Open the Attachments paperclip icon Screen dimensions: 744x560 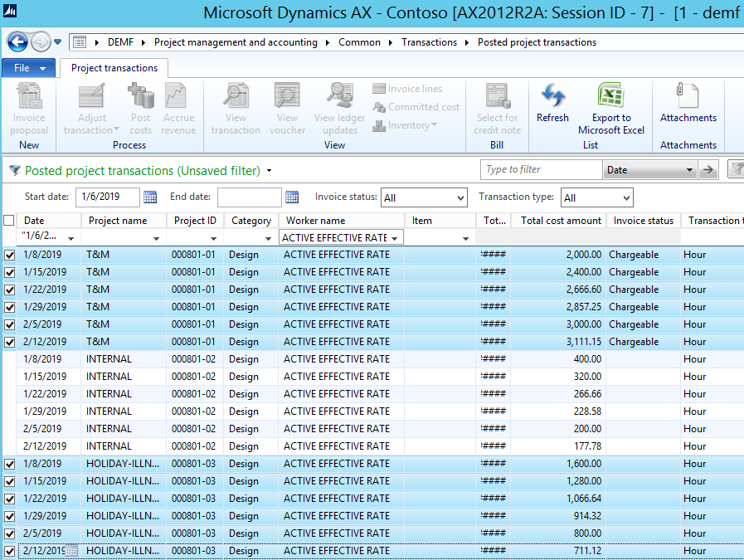(688, 96)
